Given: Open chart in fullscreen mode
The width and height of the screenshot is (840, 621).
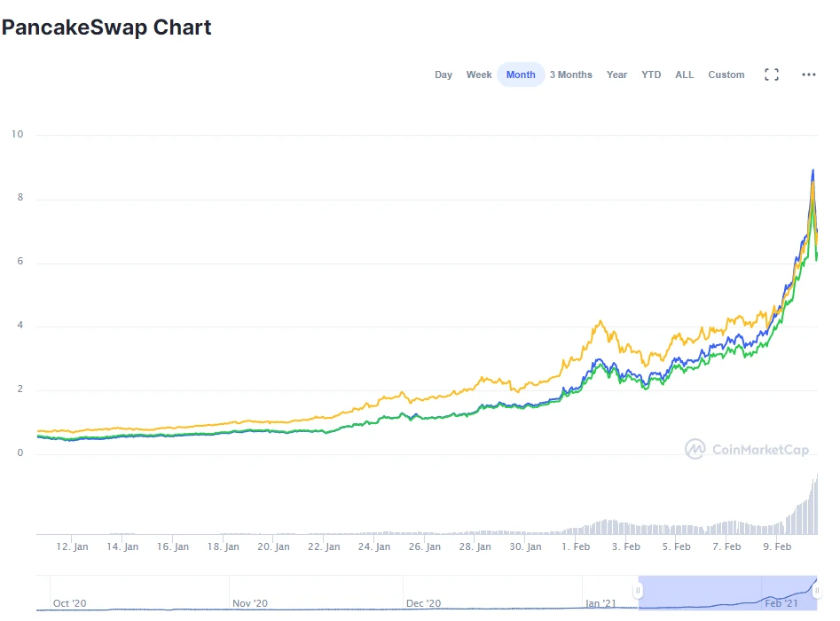Looking at the screenshot, I should click(772, 75).
